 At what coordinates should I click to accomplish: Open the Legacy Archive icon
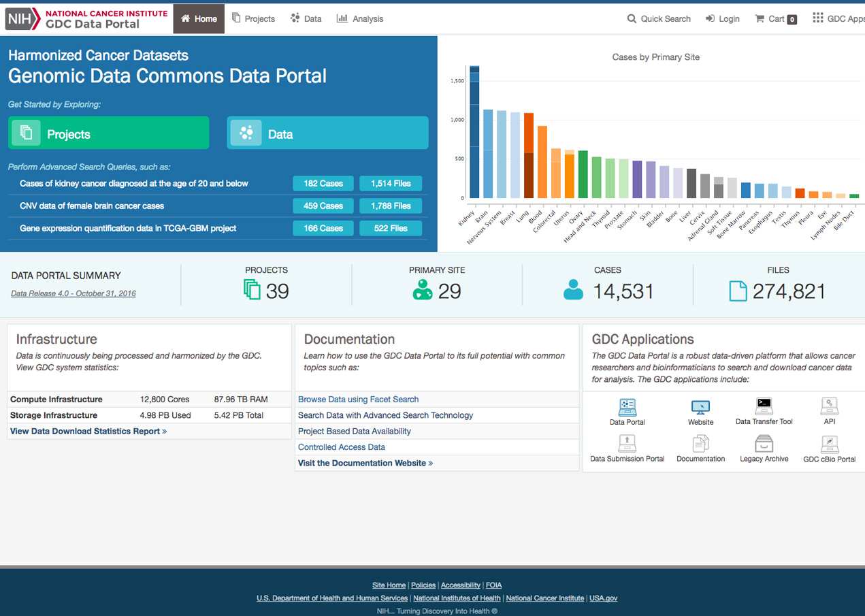[764, 444]
